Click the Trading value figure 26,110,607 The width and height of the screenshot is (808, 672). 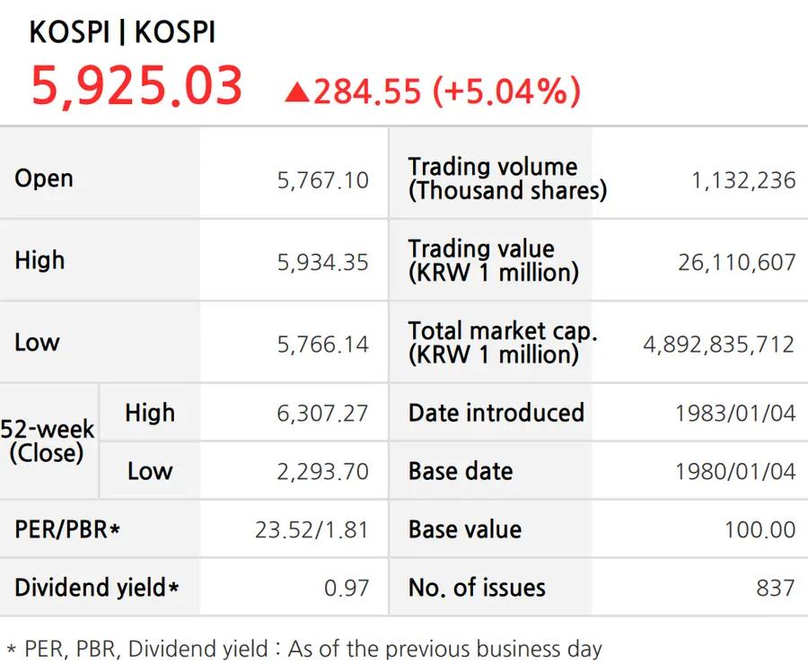point(737,263)
